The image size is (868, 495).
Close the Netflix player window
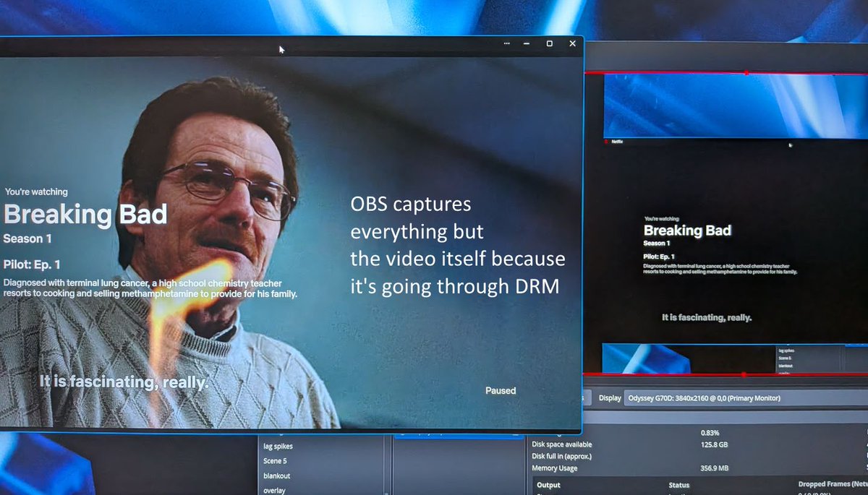[x=573, y=43]
